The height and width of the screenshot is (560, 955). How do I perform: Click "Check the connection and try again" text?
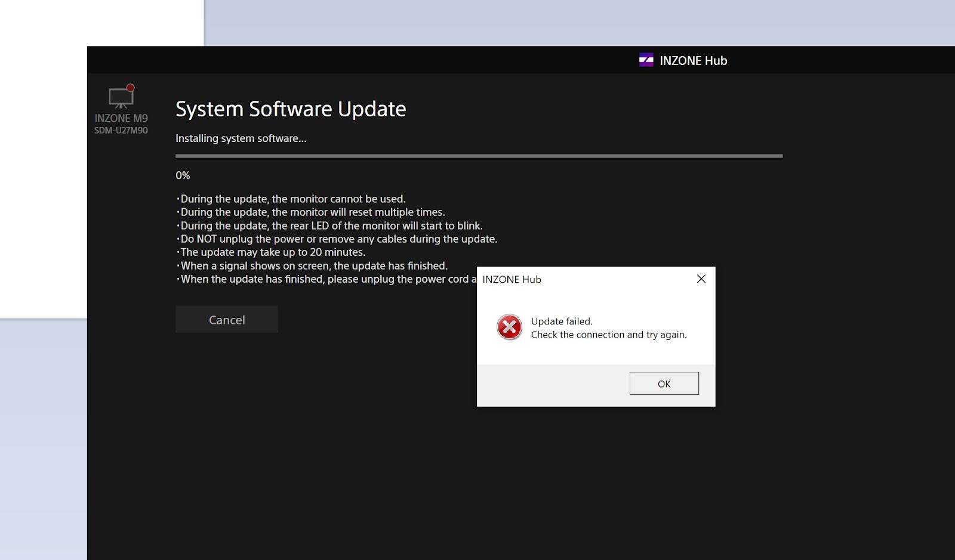[x=609, y=335]
